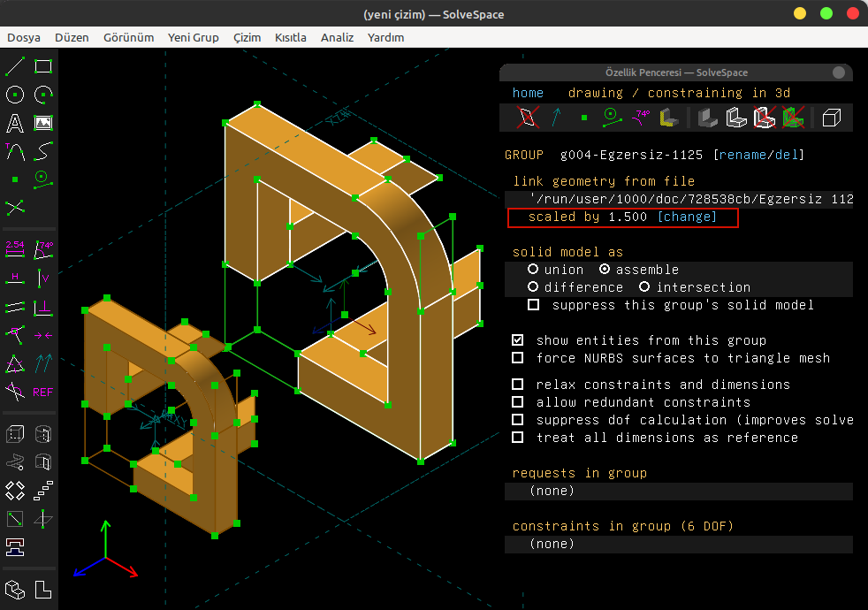Open the Analiz menu
The height and width of the screenshot is (610, 868).
337,38
